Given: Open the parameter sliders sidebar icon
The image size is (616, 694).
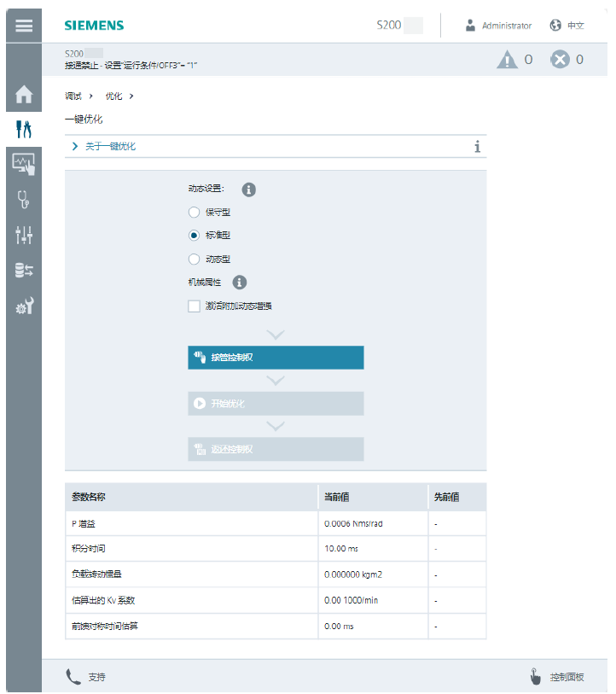Looking at the screenshot, I should (x=24, y=235).
